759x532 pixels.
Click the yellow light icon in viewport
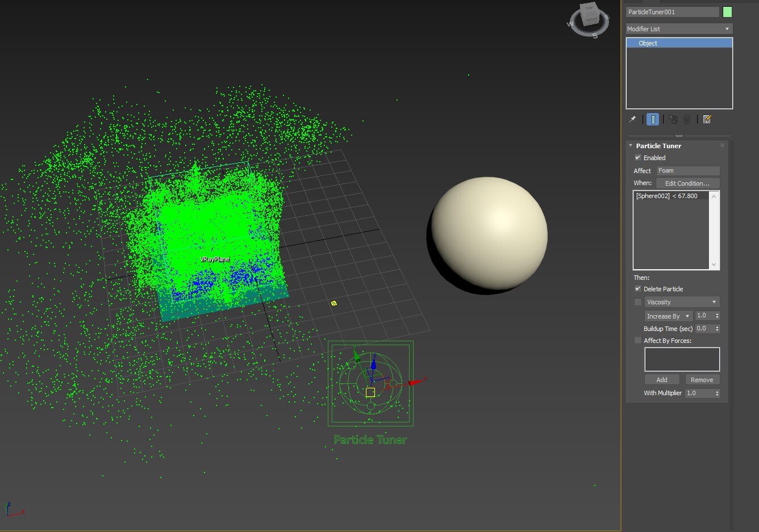tap(334, 303)
